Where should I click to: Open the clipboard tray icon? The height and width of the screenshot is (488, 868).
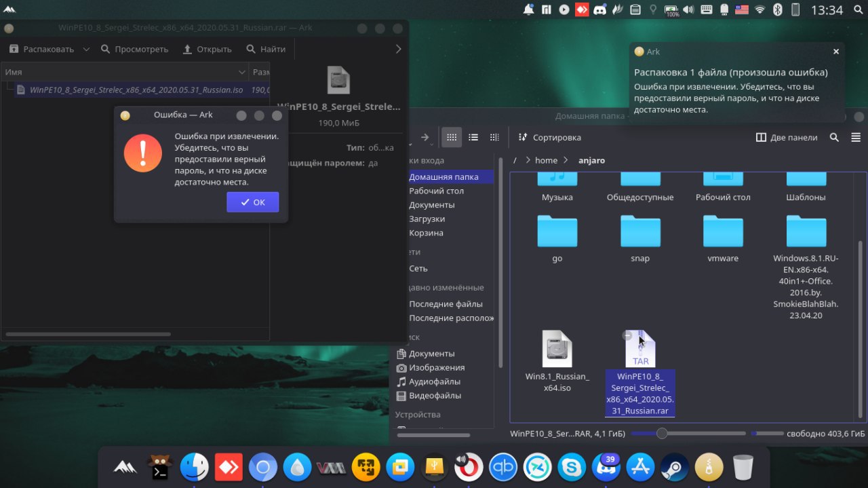tap(635, 10)
